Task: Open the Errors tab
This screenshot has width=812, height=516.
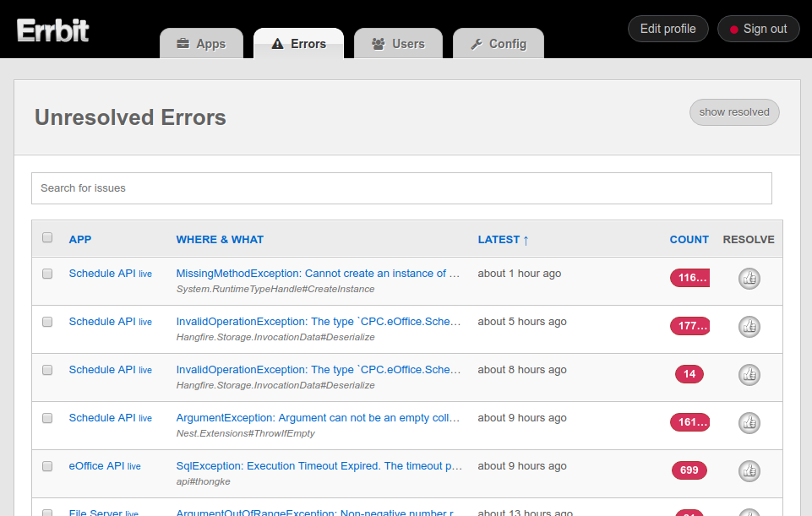Action: (x=298, y=43)
